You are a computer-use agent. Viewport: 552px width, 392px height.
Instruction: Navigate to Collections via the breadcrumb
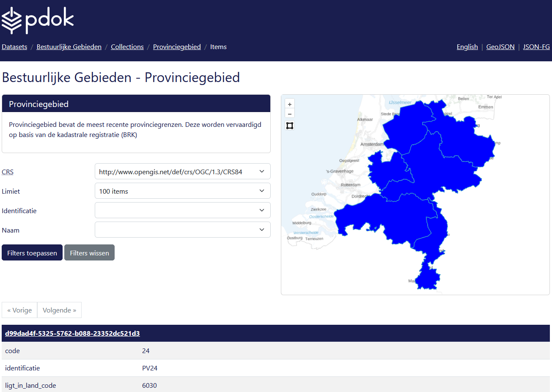(127, 47)
